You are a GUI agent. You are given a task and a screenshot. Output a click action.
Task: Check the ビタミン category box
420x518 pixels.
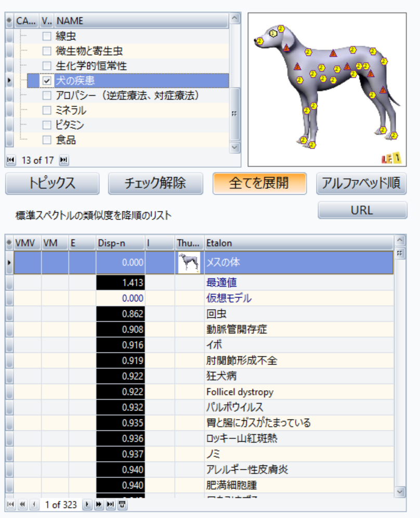[x=47, y=125]
